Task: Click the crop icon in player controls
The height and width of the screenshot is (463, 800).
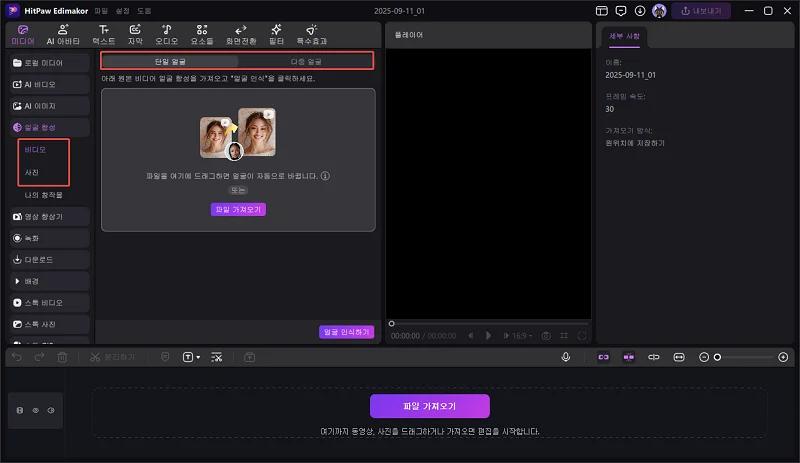Action: 564,335
